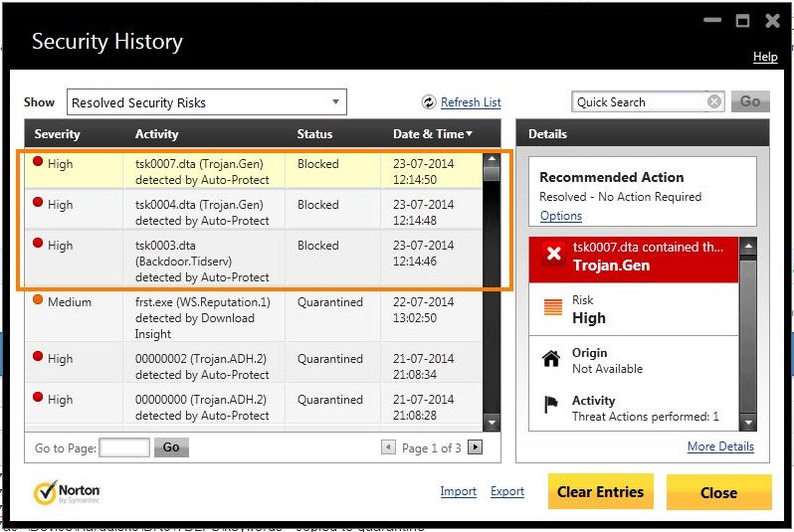Viewport: 794px width, 532px height.
Task: Clear the Quick Search box with the X icon
Action: click(x=714, y=101)
